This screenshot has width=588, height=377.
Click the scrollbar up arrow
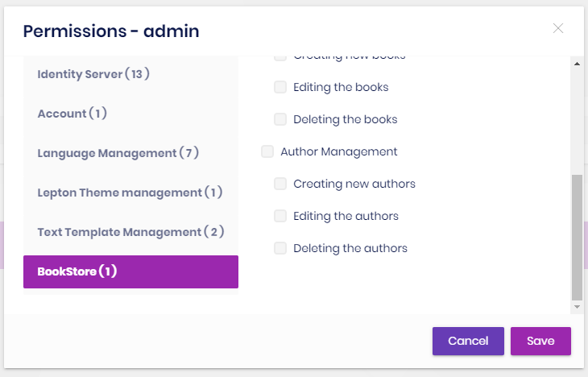[577, 64]
